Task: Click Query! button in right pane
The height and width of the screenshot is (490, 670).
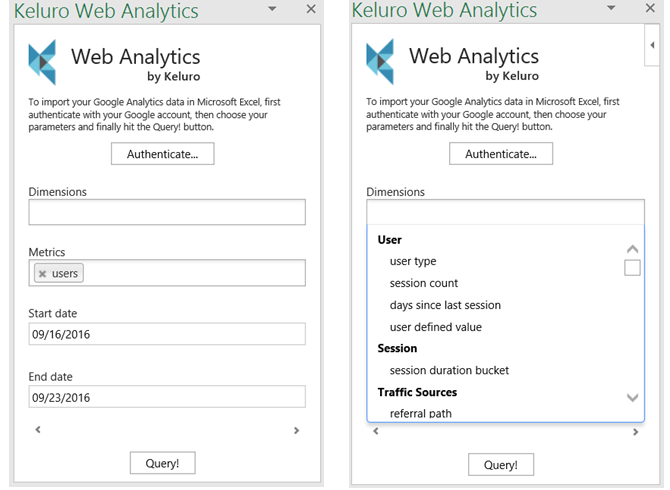Action: (501, 464)
